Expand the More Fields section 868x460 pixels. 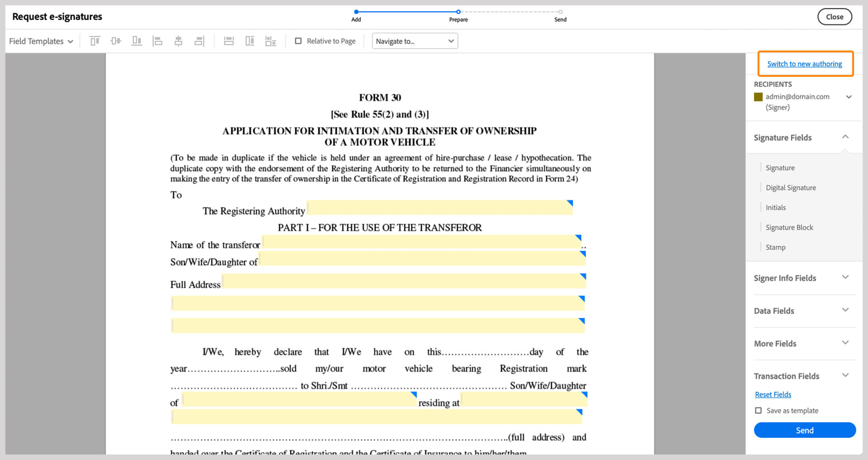tap(845, 343)
